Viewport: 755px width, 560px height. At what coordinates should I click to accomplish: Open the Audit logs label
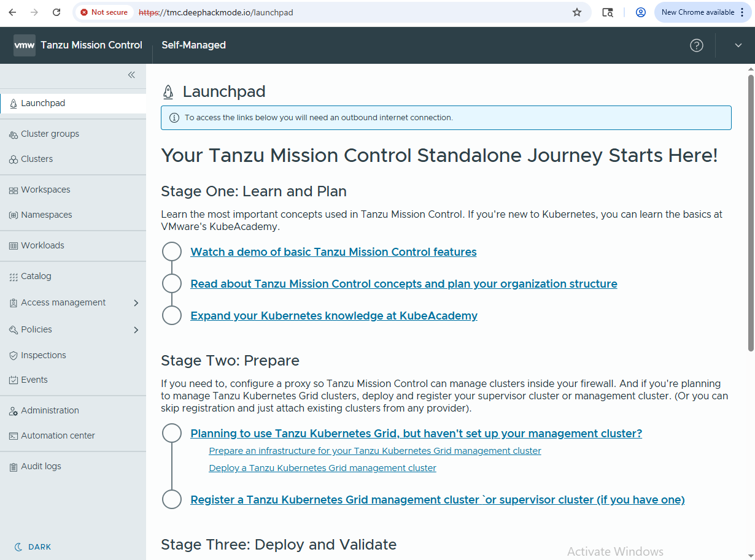41,466
